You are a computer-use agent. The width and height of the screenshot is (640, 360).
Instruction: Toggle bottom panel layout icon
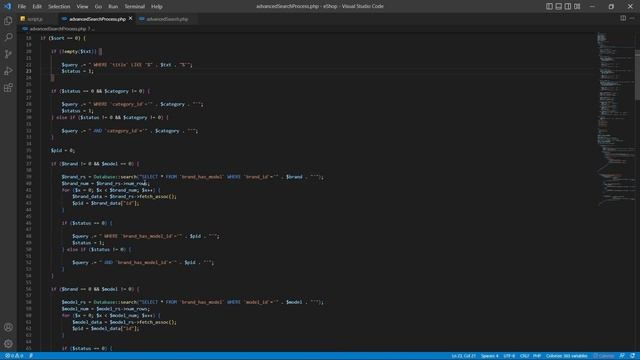(x=558, y=6)
